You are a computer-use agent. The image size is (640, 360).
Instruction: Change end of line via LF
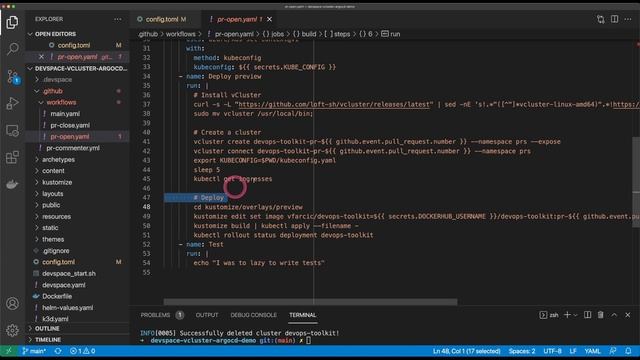573,351
